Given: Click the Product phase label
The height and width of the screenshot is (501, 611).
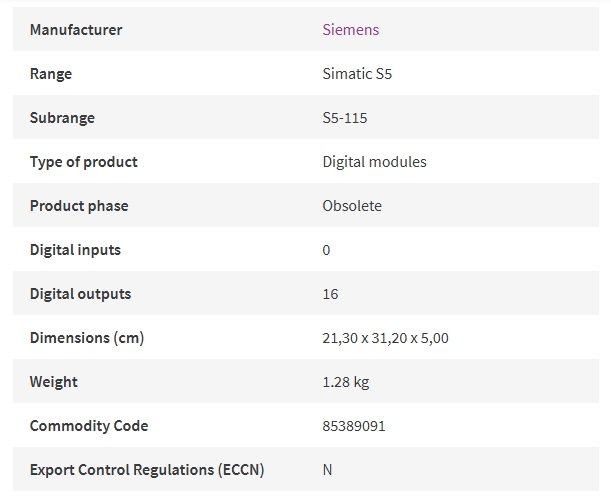Looking at the screenshot, I should [79, 206].
